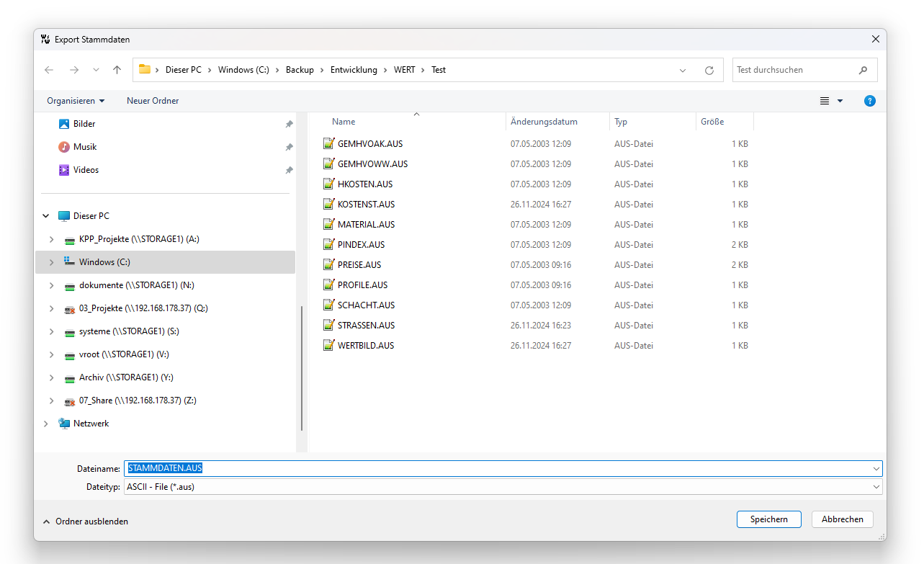Hide folders with Ordner ausblenden
This screenshot has height=564, width=924.
click(86, 522)
